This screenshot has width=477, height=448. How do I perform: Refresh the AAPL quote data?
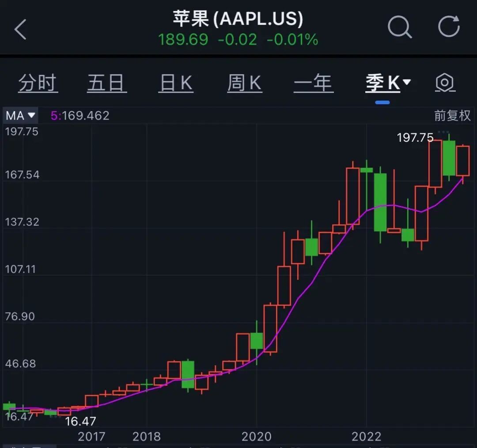coord(449,26)
